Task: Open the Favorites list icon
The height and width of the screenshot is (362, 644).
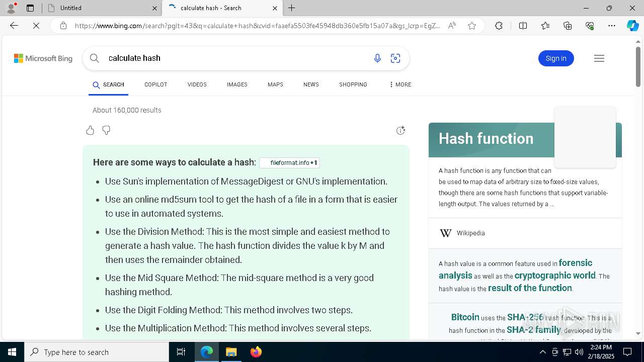Action: click(545, 26)
